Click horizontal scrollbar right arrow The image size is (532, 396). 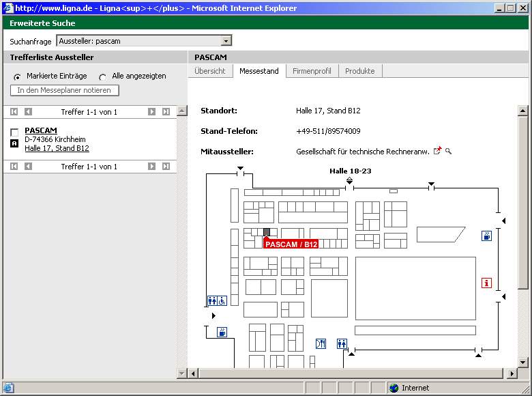(x=512, y=373)
